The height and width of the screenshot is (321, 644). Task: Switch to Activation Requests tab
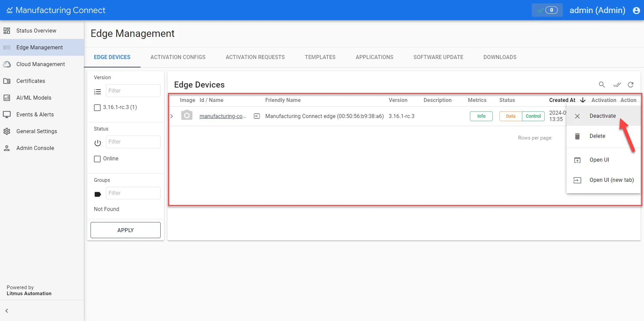coord(255,57)
